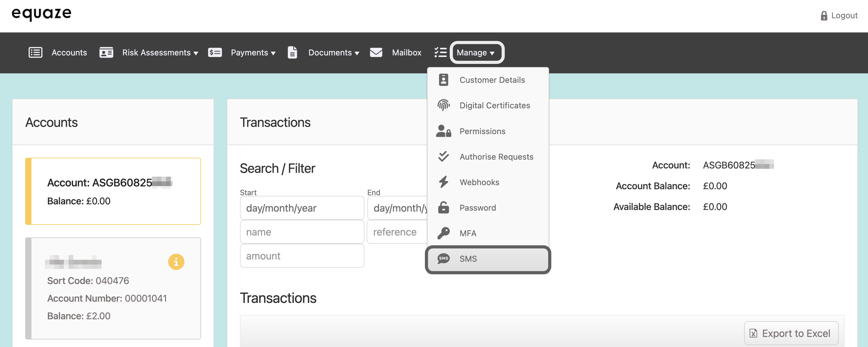Open the Payments dropdown menu
This screenshot has height=347, width=868.
(253, 53)
